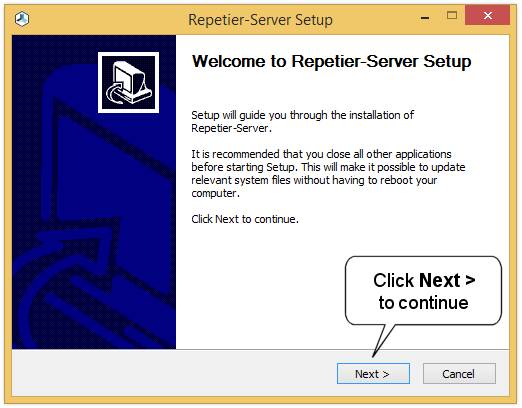Cancel the Repetier-Server installation
Viewport: 522px width, 408px height.
tap(459, 374)
